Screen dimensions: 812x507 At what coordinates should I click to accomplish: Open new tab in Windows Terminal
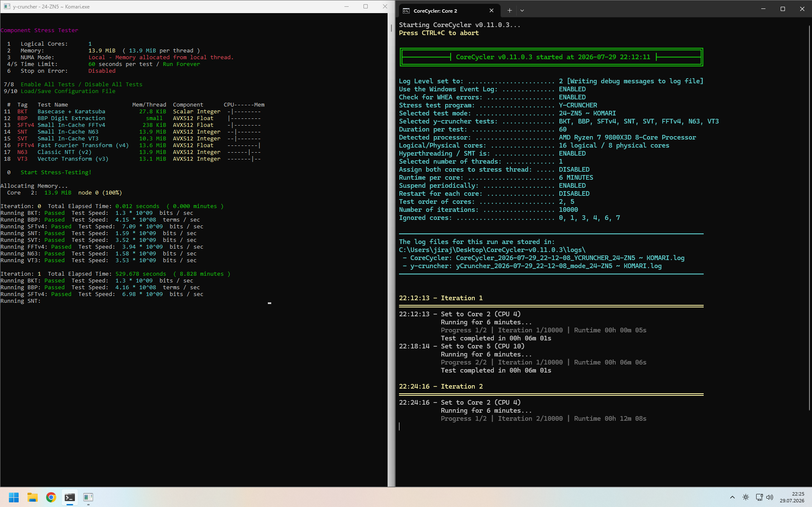pyautogui.click(x=509, y=11)
